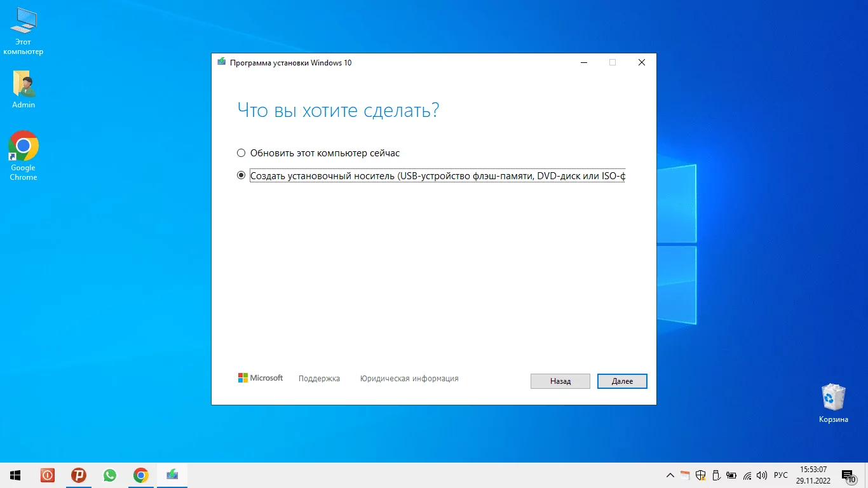This screenshot has height=488, width=868.
Task: Click the "Далее" button
Action: [x=622, y=381]
